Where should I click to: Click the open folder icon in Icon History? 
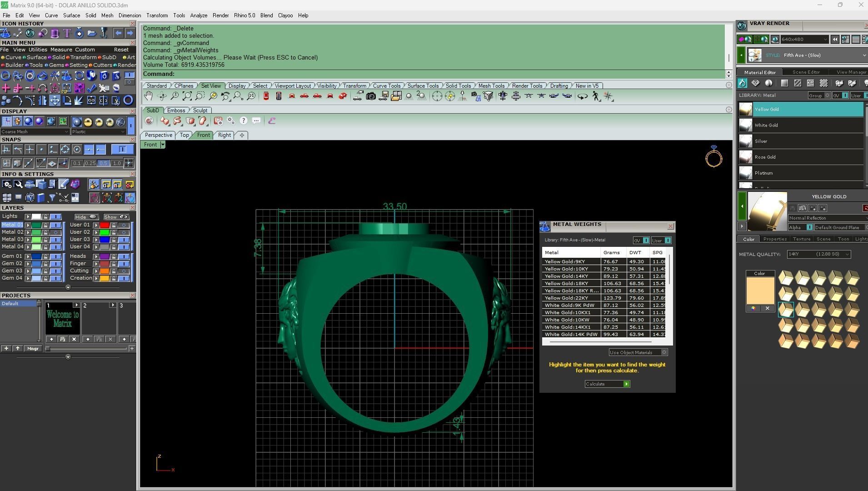click(x=91, y=33)
